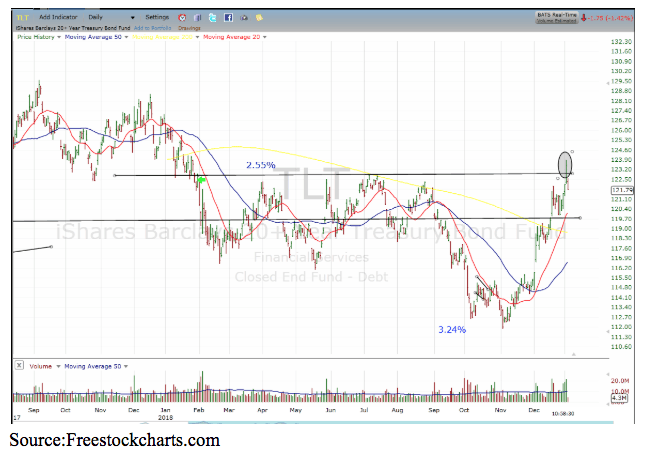Image resolution: width=650 pixels, height=456 pixels.
Task: Click the Add to Portfolio link
Action: coord(153,28)
